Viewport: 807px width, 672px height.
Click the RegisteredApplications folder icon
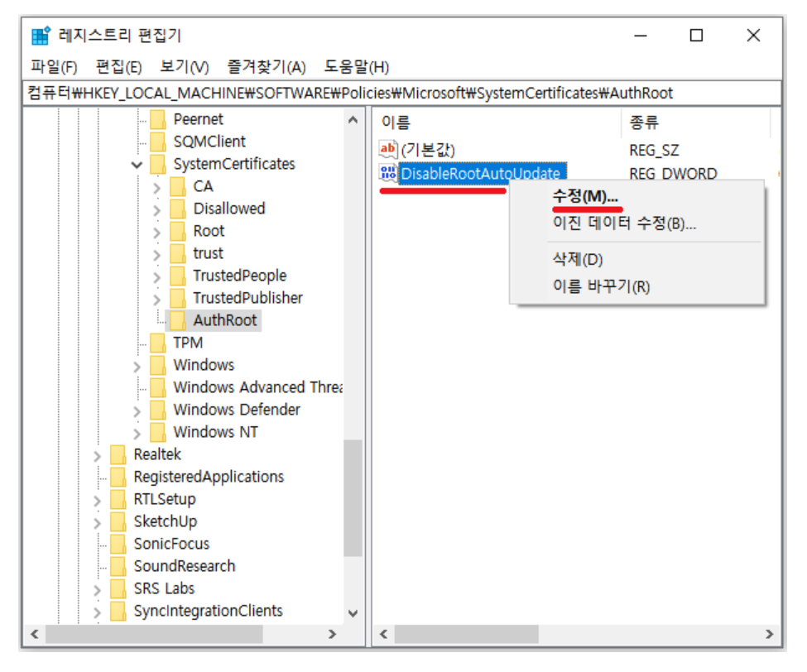click(x=118, y=477)
